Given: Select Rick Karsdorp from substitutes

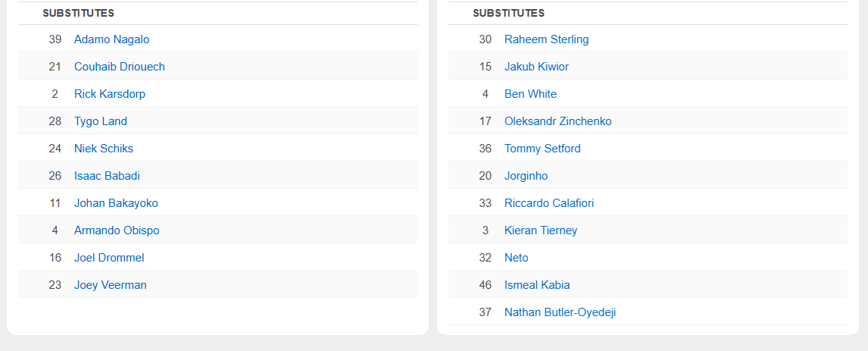Looking at the screenshot, I should (109, 94).
